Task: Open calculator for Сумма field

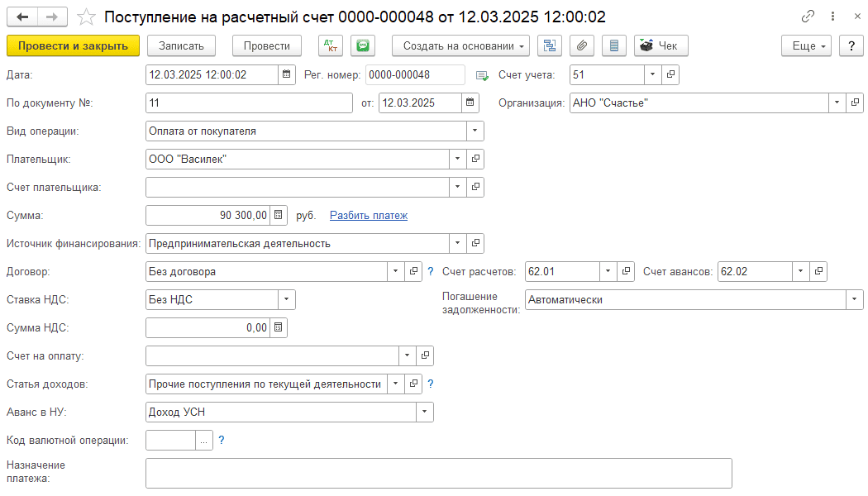Action: pyautogui.click(x=279, y=215)
